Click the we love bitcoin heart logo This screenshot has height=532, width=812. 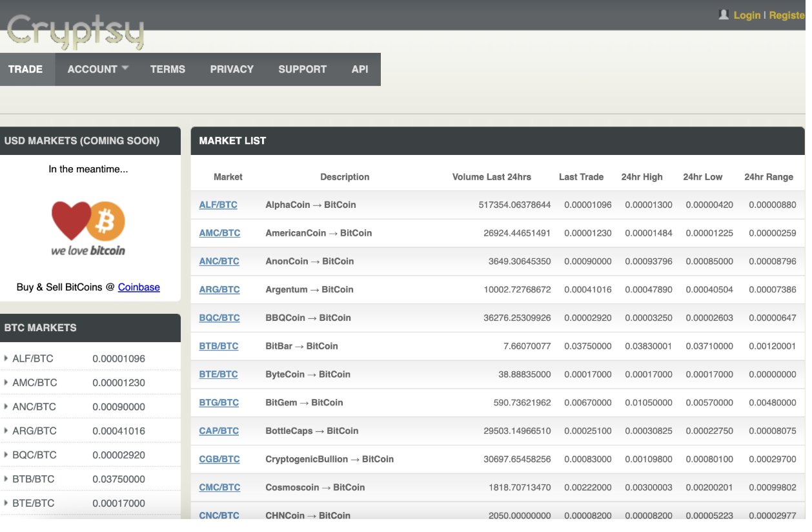tap(88, 229)
